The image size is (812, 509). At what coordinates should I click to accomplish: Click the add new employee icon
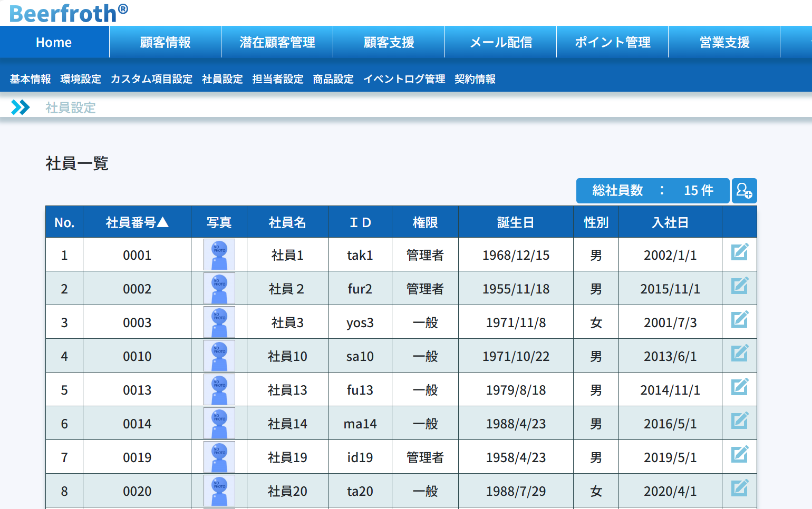pos(744,191)
